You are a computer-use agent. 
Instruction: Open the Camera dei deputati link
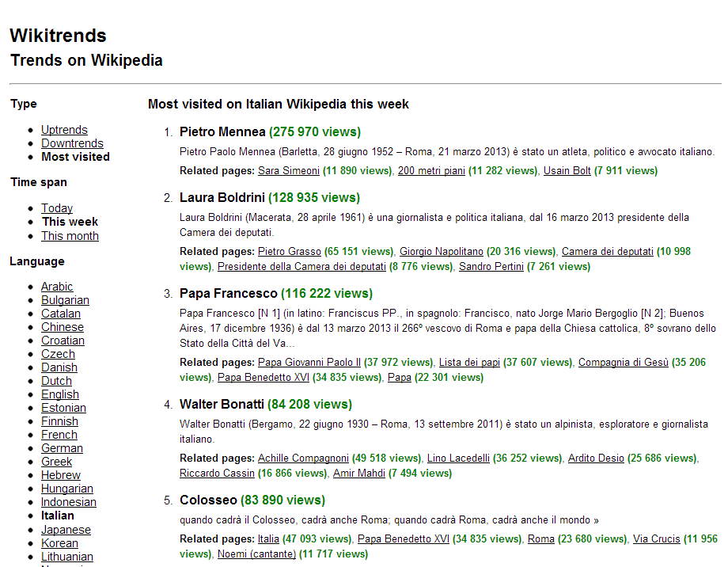click(x=607, y=252)
